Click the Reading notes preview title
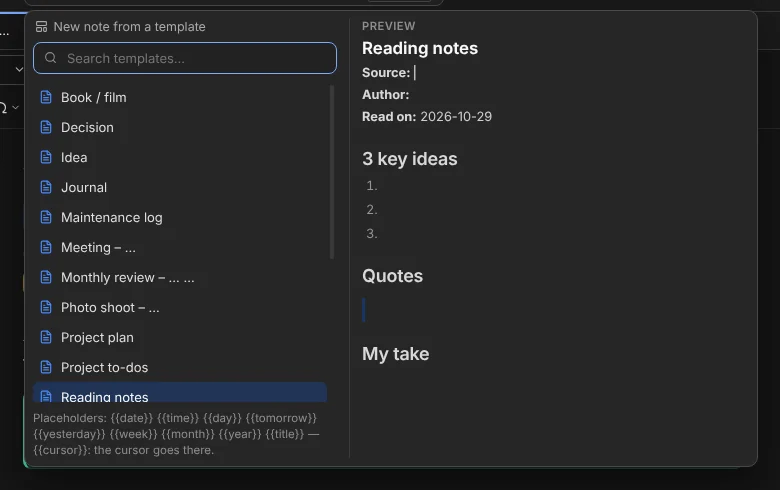The width and height of the screenshot is (780, 490). 420,48
